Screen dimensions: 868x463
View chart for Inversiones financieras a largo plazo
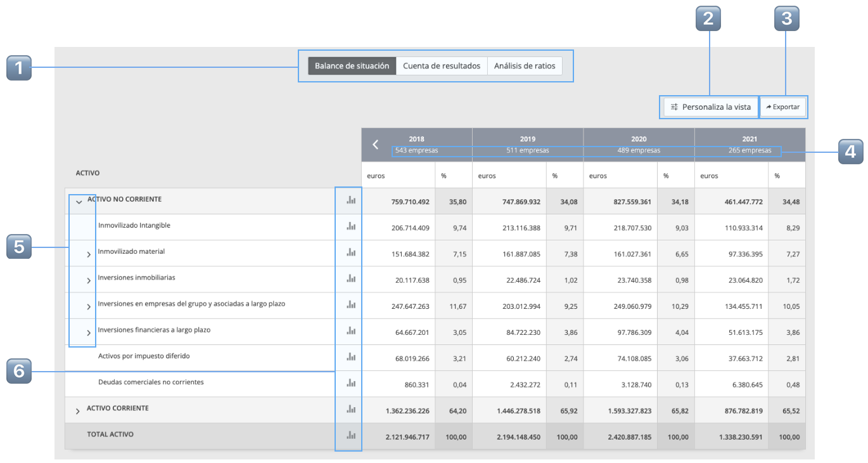350,330
